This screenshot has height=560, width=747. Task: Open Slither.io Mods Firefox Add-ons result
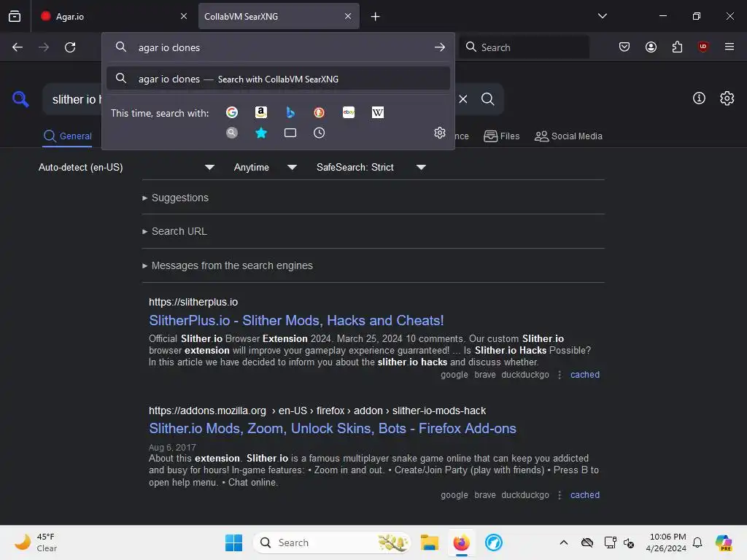click(x=333, y=429)
